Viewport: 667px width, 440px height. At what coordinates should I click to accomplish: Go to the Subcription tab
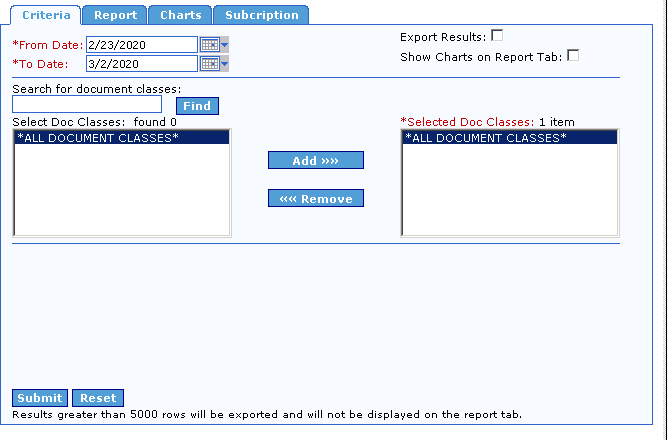pos(261,15)
